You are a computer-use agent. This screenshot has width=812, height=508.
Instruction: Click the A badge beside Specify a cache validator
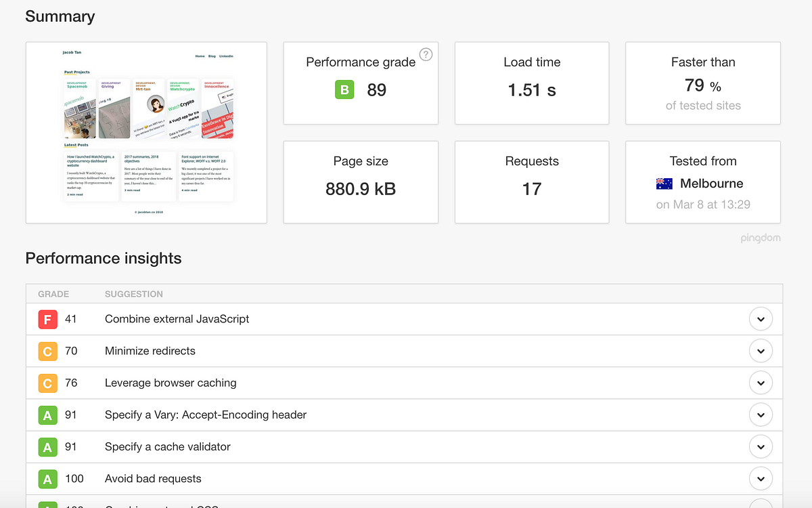tap(47, 446)
